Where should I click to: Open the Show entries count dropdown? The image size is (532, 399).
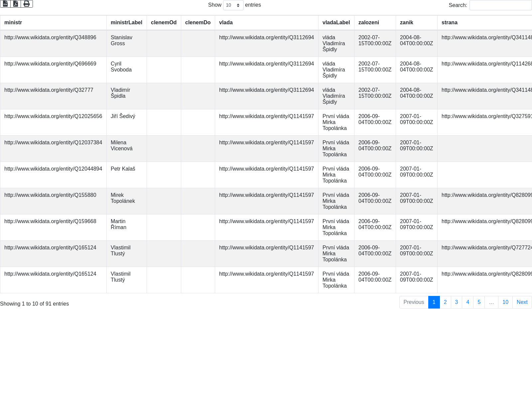[233, 5]
